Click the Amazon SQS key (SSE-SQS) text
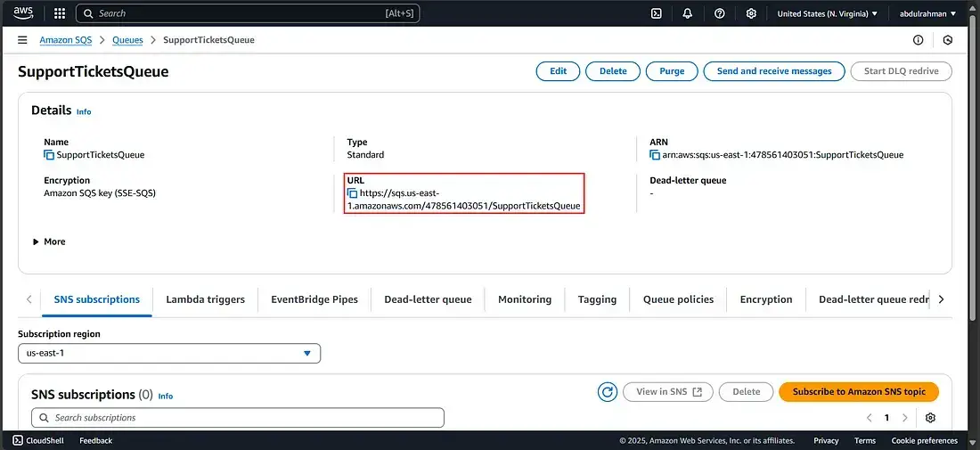This screenshot has height=450, width=980. coord(100,193)
